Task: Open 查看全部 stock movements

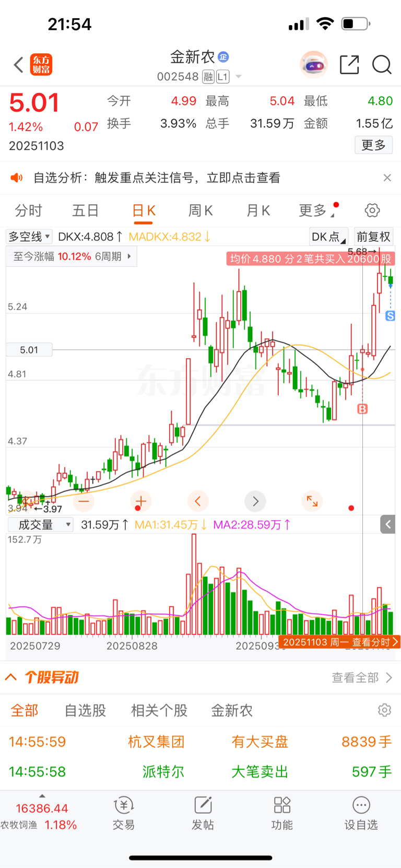Action: tap(362, 677)
